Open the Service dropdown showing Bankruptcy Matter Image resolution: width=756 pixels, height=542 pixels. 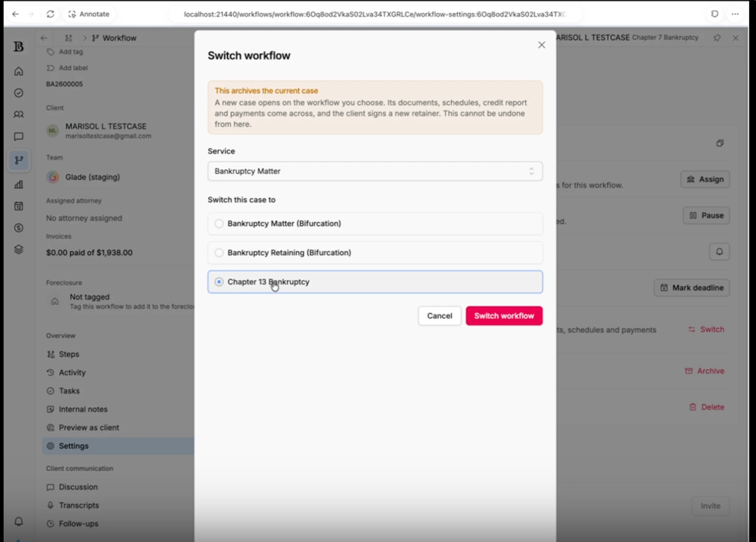[x=375, y=171]
